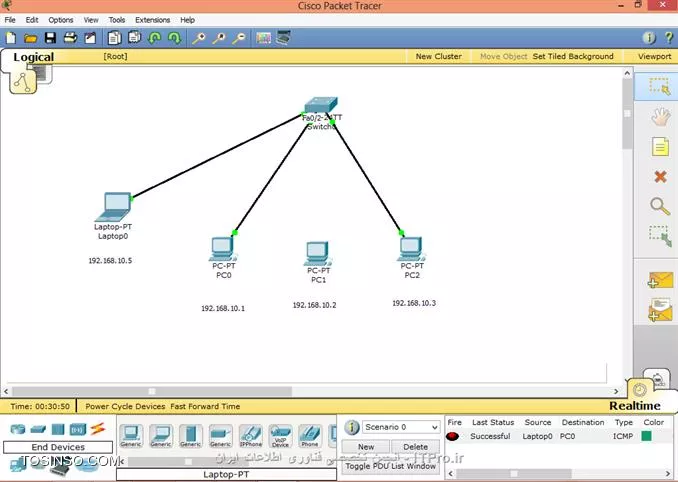Open the Options menu

tap(61, 20)
